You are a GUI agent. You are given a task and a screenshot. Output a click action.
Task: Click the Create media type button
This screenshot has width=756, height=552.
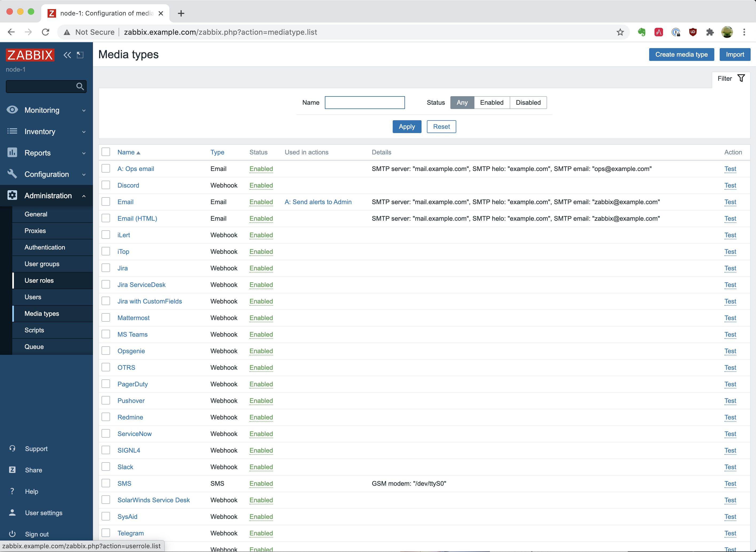click(x=681, y=55)
